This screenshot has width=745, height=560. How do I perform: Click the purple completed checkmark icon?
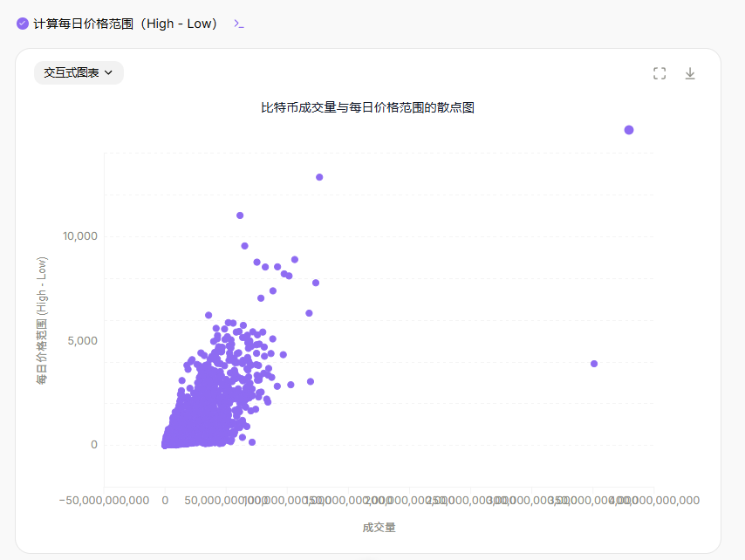23,24
